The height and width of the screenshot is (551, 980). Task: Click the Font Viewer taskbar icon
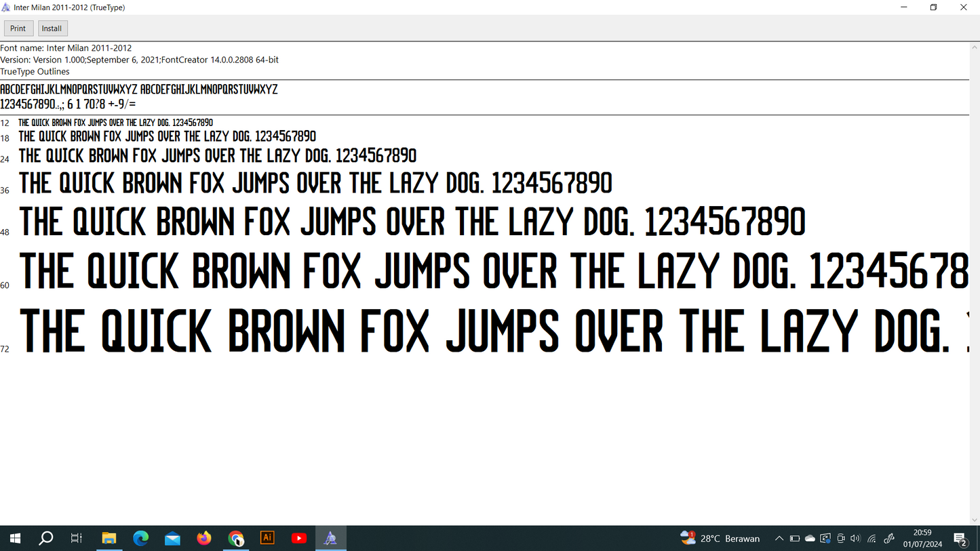[330, 538]
